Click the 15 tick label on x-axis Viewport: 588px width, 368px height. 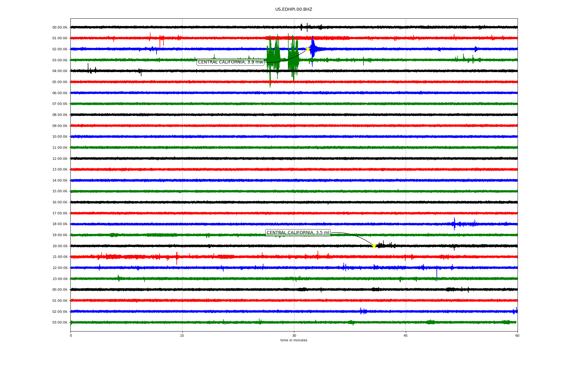point(182,336)
